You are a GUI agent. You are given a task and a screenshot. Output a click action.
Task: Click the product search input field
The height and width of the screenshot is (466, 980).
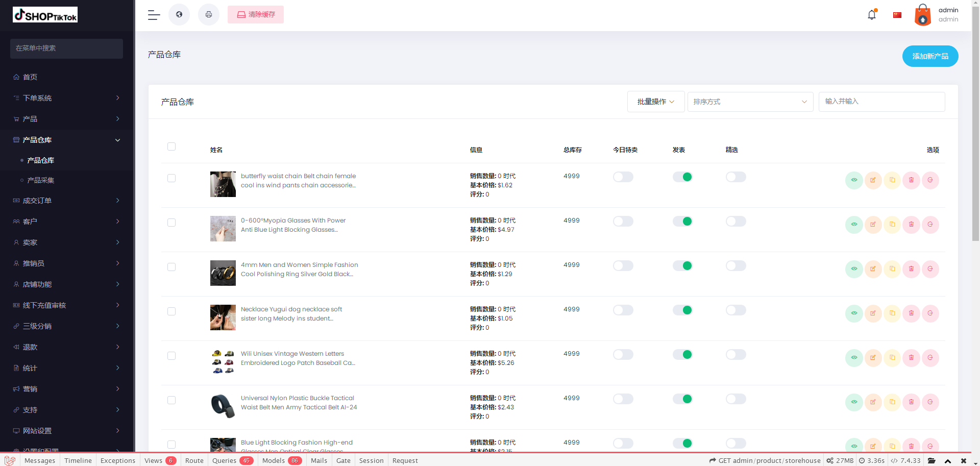(x=881, y=102)
